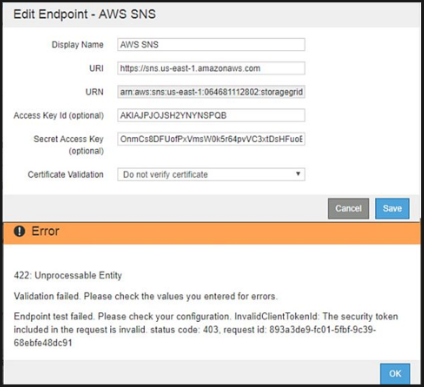Screen dimensions: 424x387
Task: Click the Edit Endpoint - AWS SNS title
Action: (x=85, y=14)
